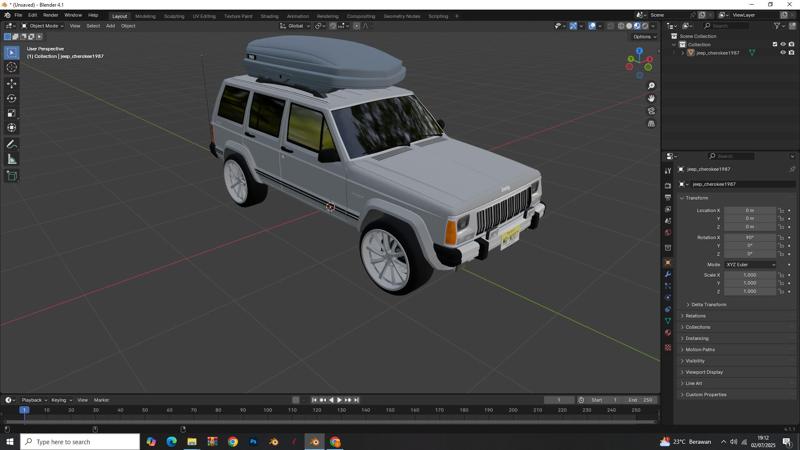The width and height of the screenshot is (800, 450).
Task: Activate the Move tool
Action: 11,83
